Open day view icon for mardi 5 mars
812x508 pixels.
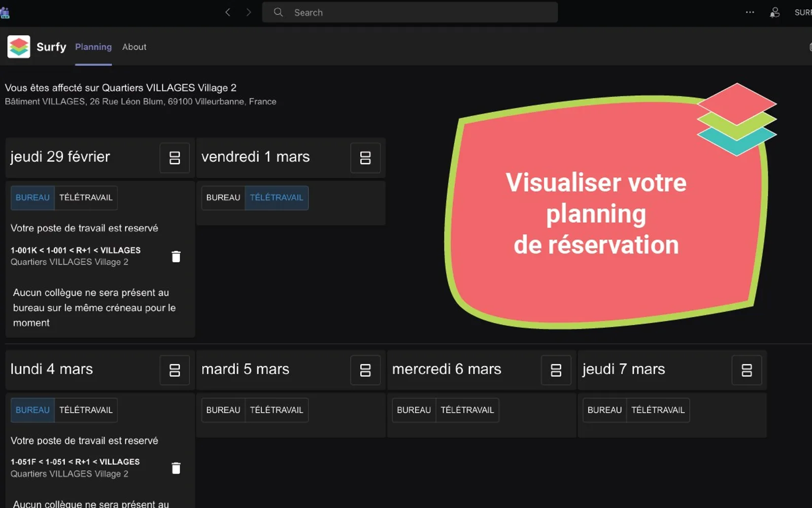tap(365, 370)
